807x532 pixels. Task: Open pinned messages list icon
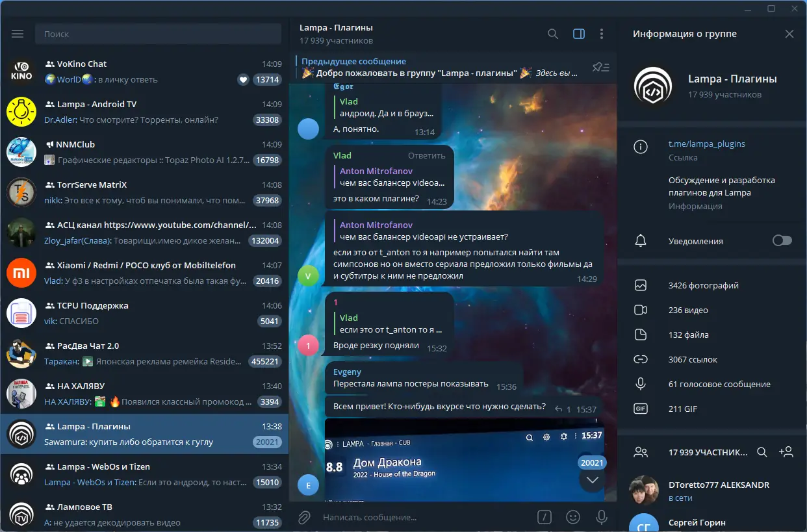coord(601,67)
